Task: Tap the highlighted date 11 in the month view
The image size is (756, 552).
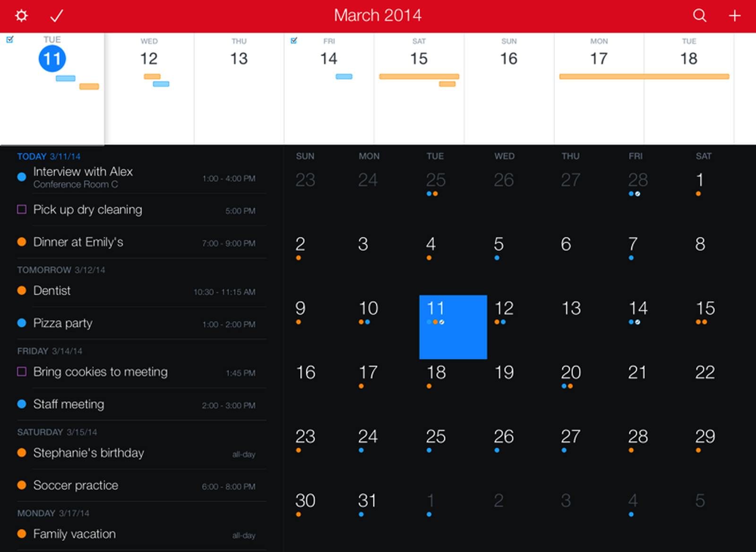Action: point(453,326)
